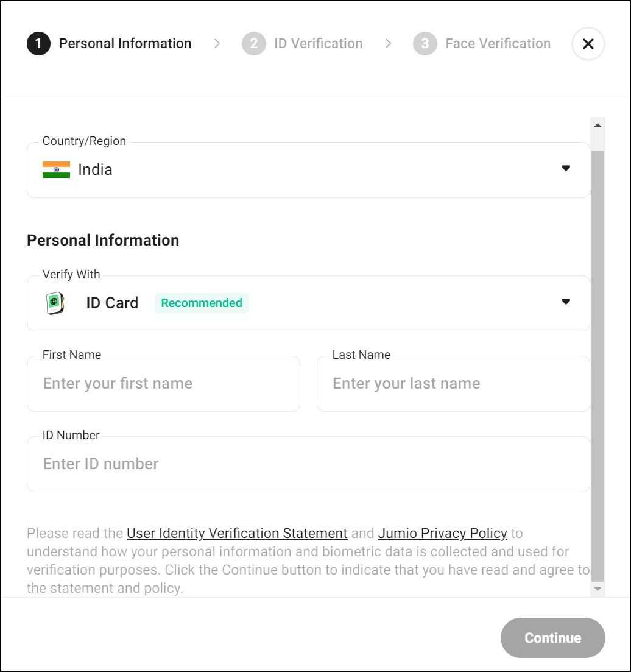
Task: Click the Recommended badge next to ID Card
Action: pos(201,302)
